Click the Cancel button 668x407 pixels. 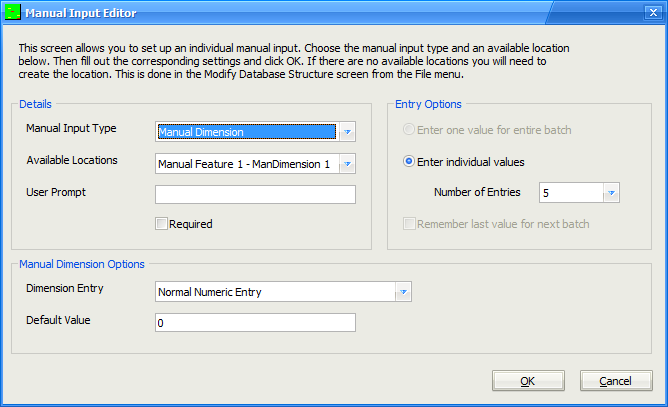click(616, 381)
